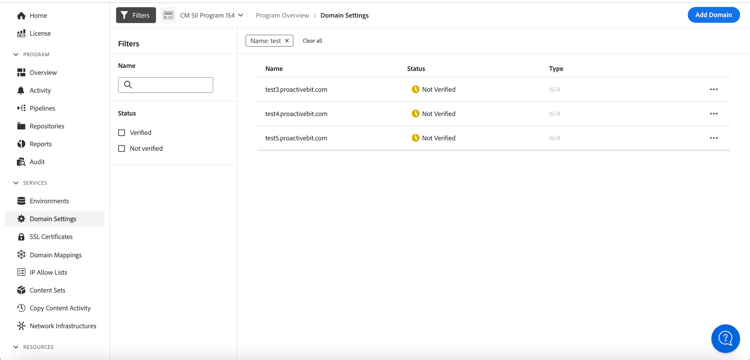750x360 pixels.
Task: Click the Clear all link
Action: 312,41
